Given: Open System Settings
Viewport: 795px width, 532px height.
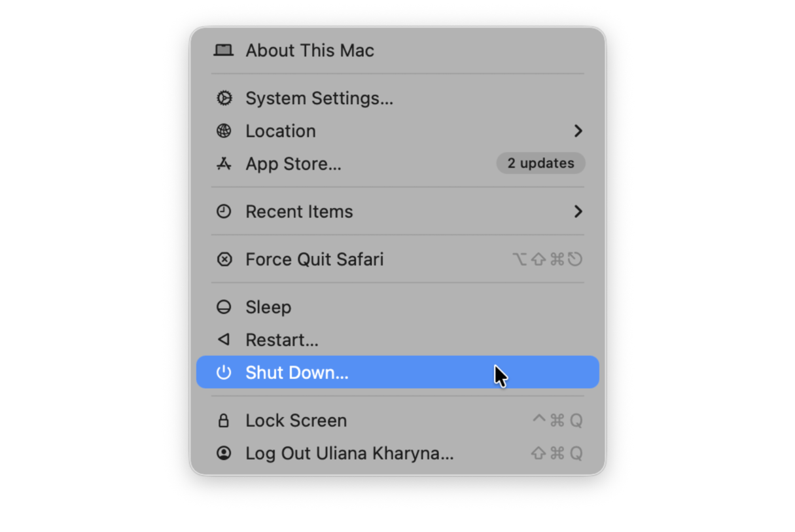Looking at the screenshot, I should tap(319, 98).
